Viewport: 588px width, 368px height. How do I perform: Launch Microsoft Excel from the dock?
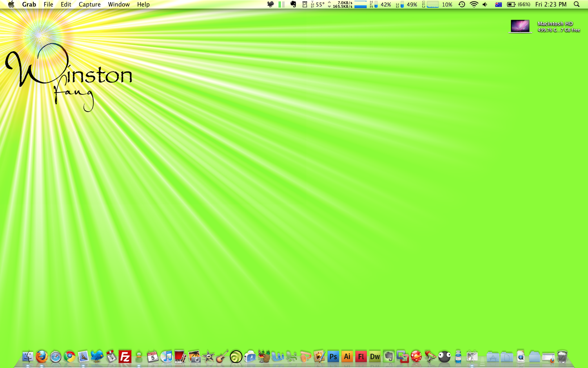[292, 357]
